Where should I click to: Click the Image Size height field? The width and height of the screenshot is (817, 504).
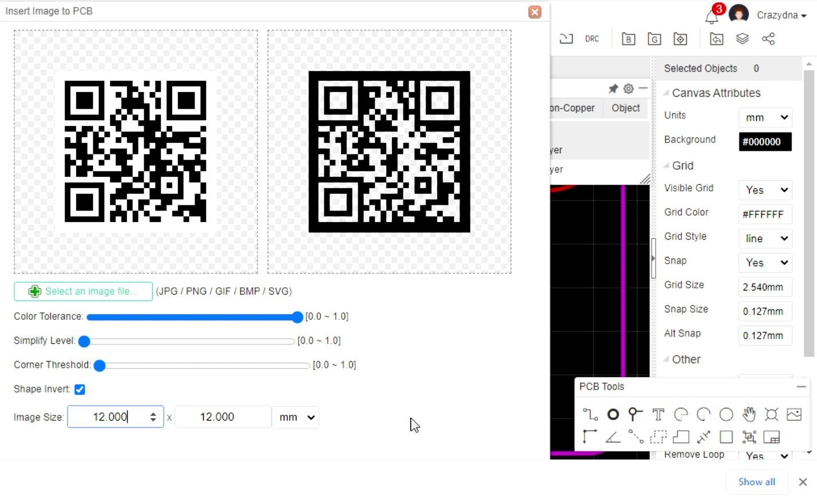pos(223,417)
